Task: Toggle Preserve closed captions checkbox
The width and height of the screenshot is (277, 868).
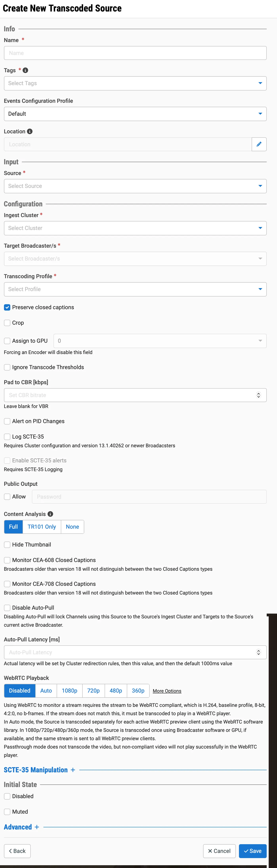Action: pos(7,307)
